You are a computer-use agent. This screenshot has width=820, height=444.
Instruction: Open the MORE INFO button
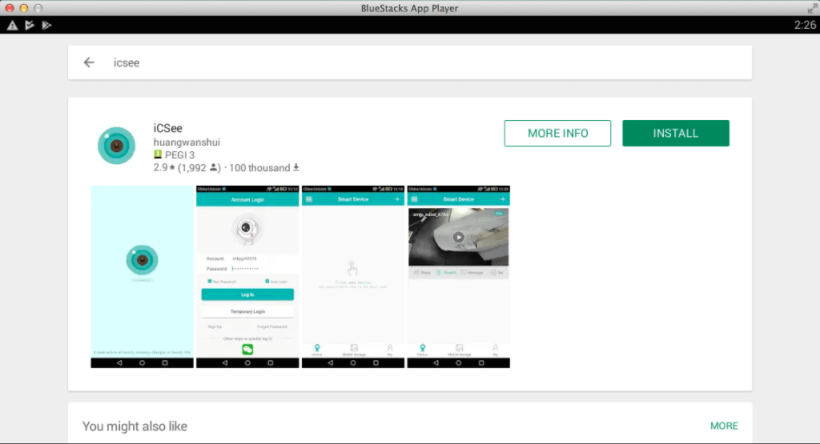557,133
